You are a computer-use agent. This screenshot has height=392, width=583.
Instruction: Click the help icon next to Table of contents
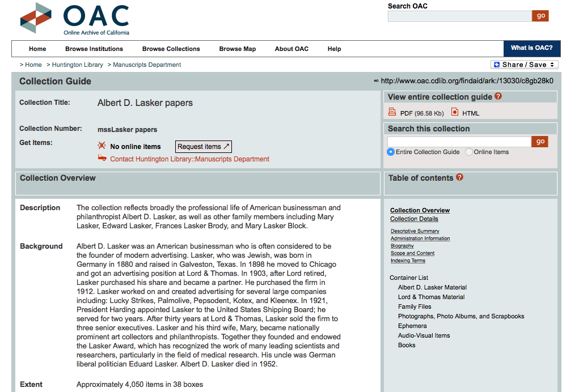[x=459, y=177]
